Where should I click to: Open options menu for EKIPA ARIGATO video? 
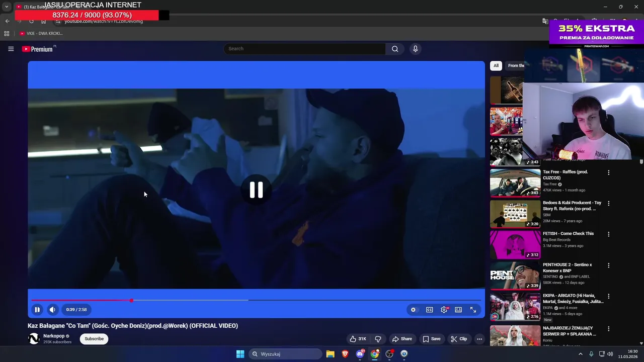(x=608, y=297)
